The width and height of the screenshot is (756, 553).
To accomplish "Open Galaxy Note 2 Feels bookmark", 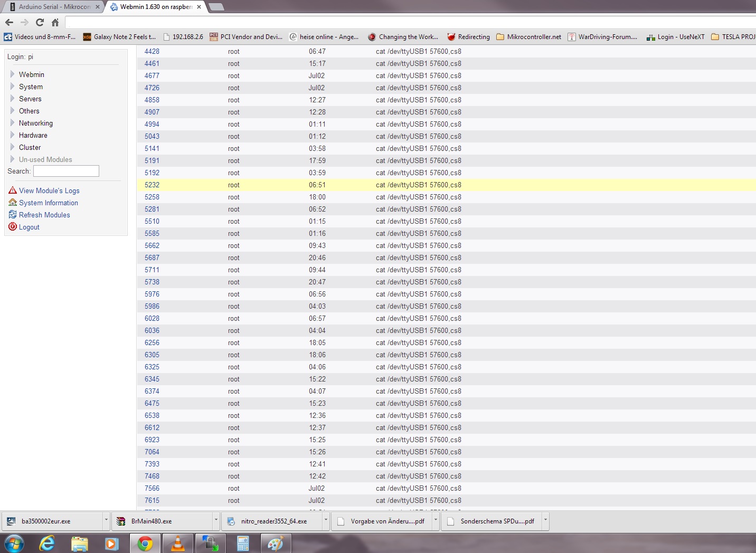I will (x=120, y=37).
